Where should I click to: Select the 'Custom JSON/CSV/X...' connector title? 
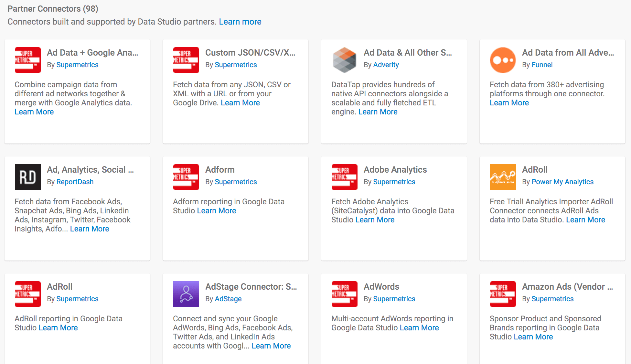[250, 53]
